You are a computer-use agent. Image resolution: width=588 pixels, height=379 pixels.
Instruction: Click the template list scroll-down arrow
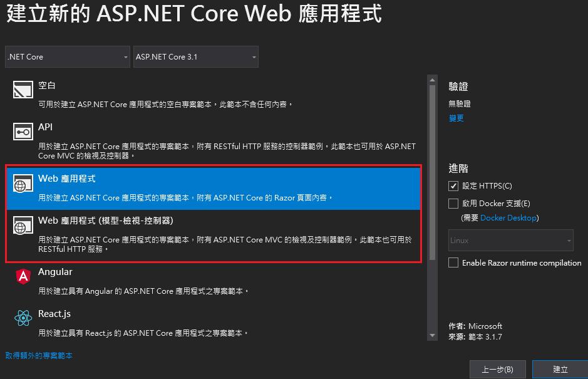[432, 336]
